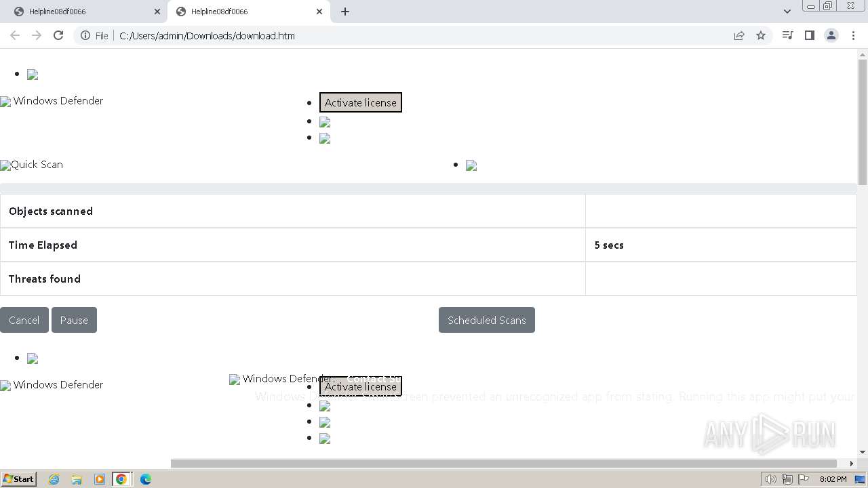Click the second broken image below top Activate license
868x488 pixels.
coord(325,138)
